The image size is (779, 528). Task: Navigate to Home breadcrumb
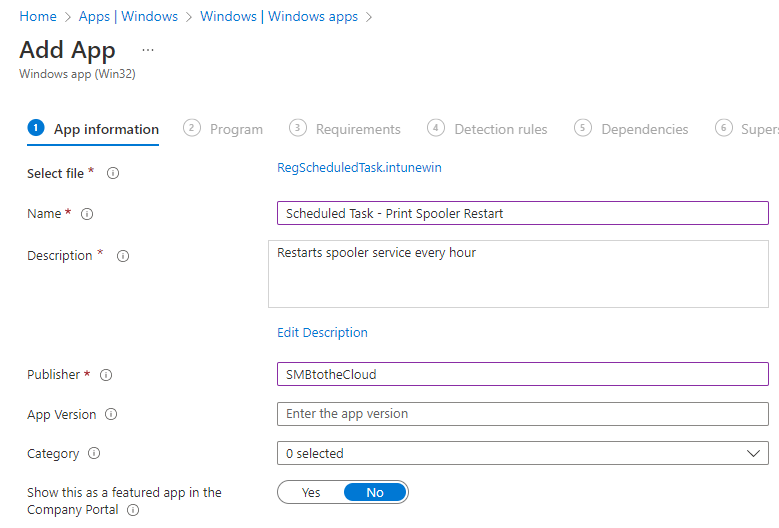point(38,17)
